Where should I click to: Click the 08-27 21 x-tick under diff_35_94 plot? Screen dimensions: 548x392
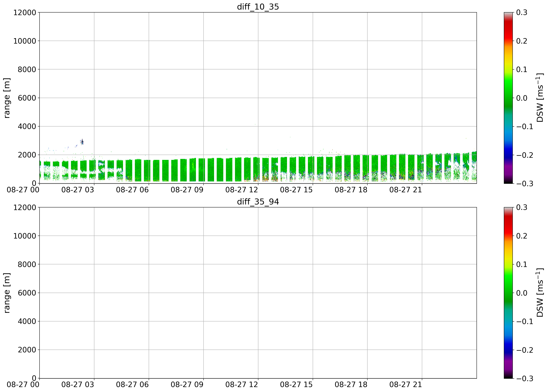click(406, 385)
